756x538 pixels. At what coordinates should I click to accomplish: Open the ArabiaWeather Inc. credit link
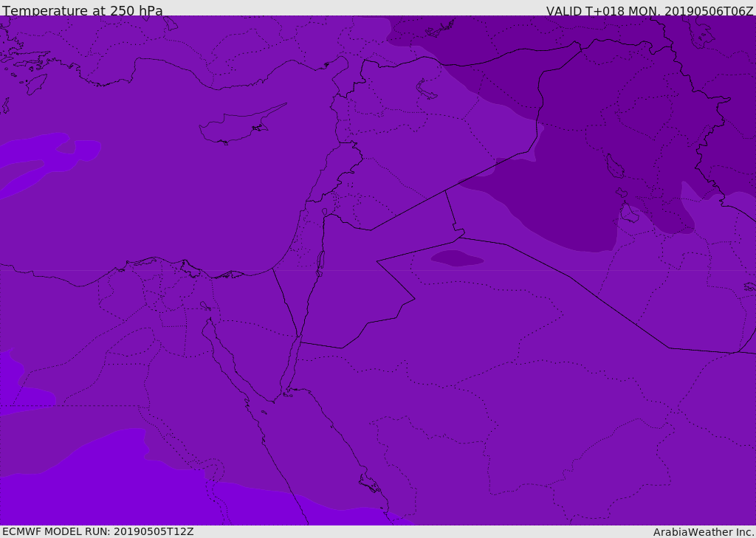(704, 532)
